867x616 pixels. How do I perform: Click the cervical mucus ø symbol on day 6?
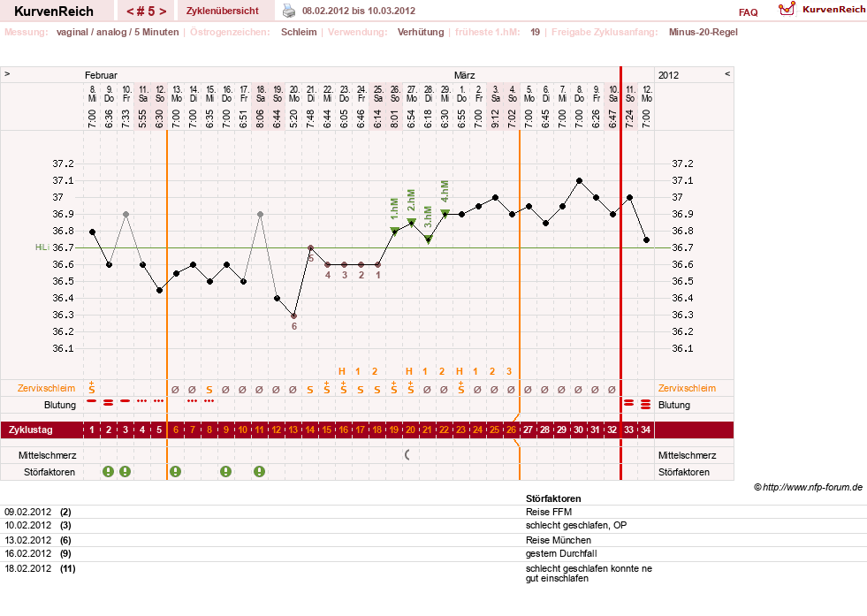click(175, 390)
